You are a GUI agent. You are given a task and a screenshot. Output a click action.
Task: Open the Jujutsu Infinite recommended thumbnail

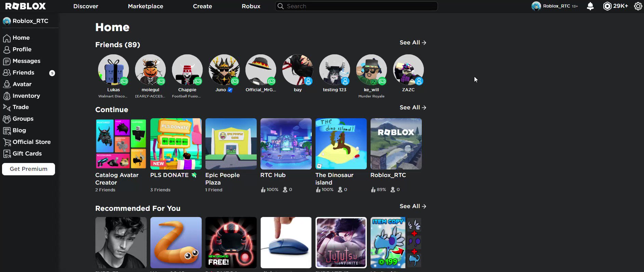(x=341, y=243)
